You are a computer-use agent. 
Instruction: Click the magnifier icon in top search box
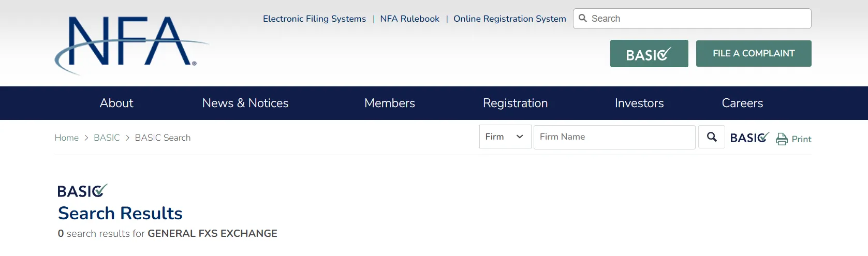tap(583, 18)
